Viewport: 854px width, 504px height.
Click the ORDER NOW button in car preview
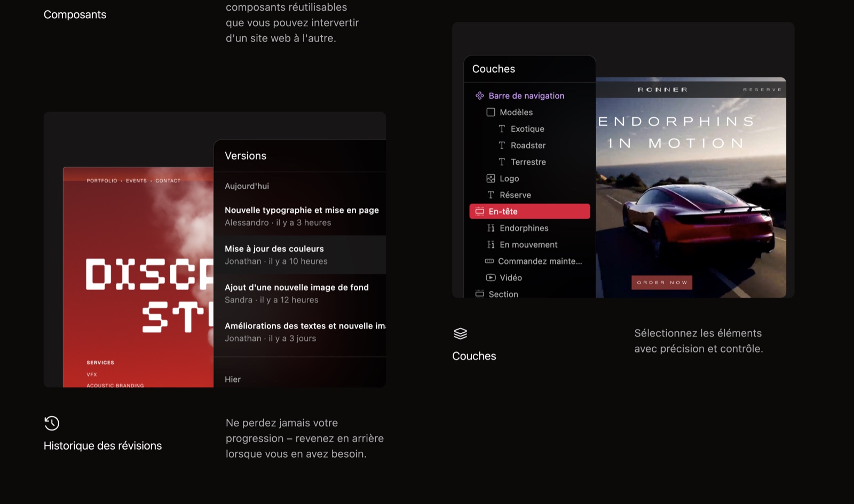click(662, 282)
